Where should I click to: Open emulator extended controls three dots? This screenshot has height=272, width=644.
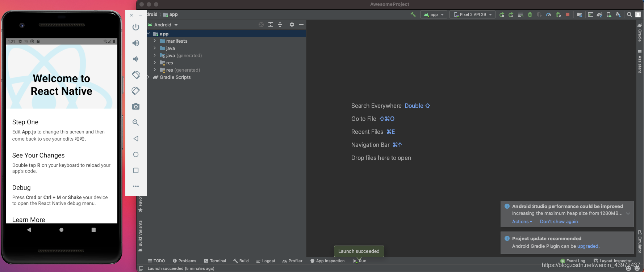tap(136, 186)
